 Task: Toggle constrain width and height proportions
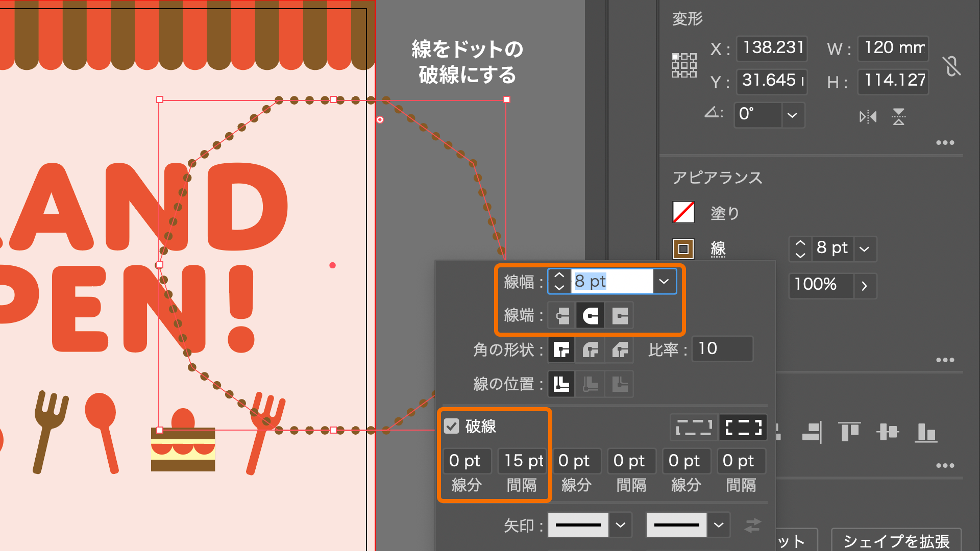pyautogui.click(x=951, y=66)
